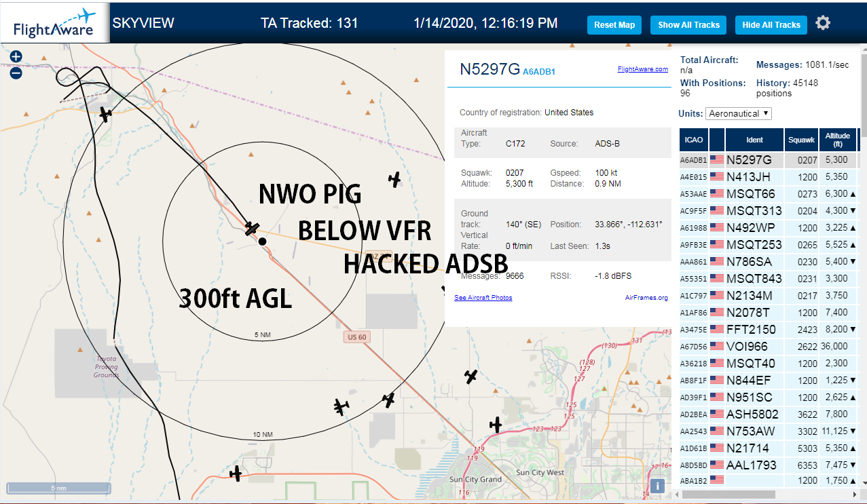Select the N413JH row in aircraft table
This screenshot has height=504, width=867.
coord(769,177)
